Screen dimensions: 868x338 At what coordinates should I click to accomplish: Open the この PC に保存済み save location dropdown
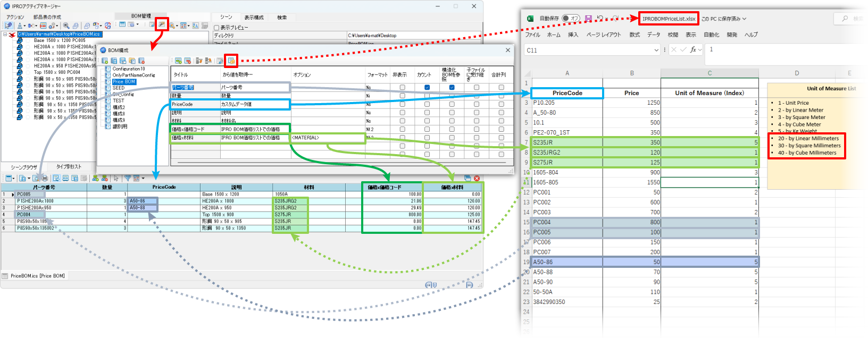click(x=744, y=19)
